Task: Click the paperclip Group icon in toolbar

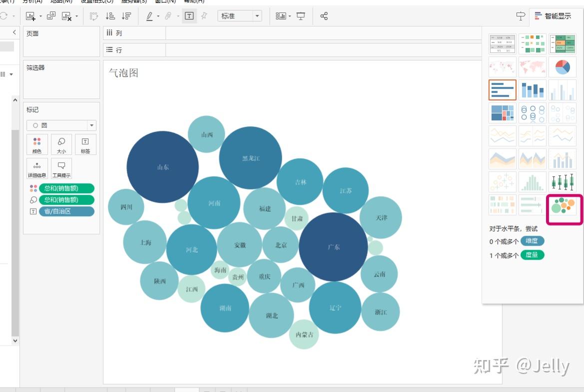Action: tap(168, 16)
